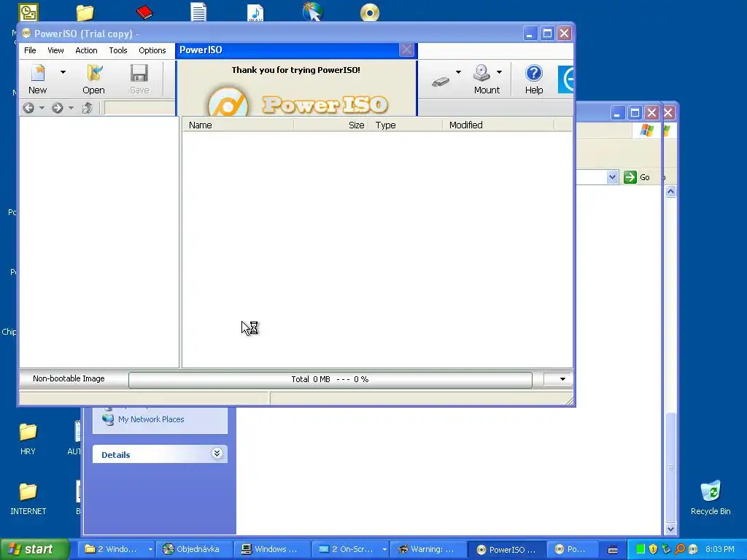The height and width of the screenshot is (560, 747).
Task: Switch to the PowerISO taskbar button
Action: (508, 549)
